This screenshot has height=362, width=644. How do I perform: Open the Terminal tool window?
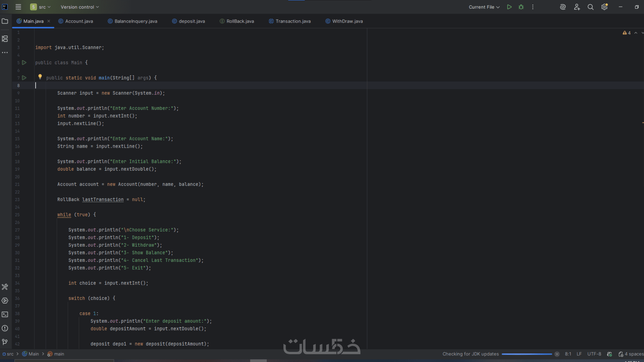coord(5,314)
